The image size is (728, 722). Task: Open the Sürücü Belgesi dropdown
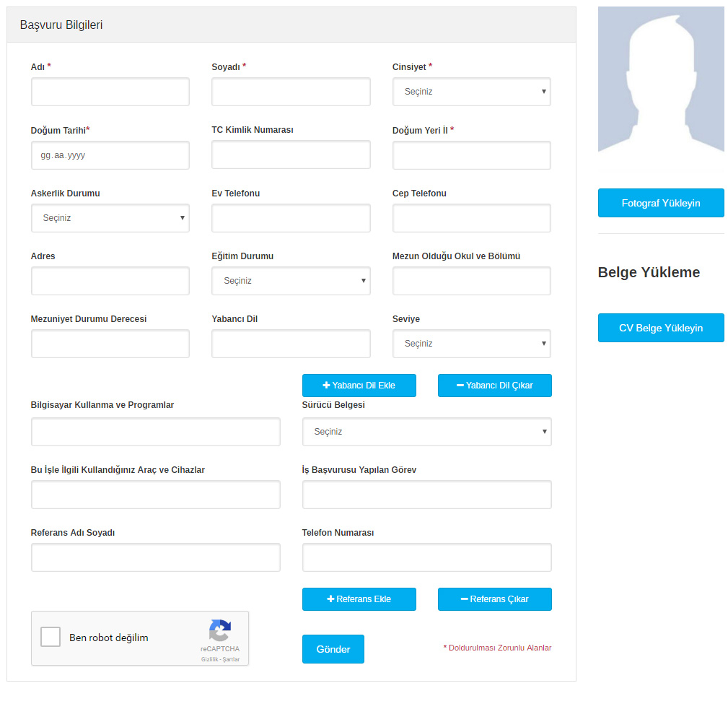[x=426, y=432]
